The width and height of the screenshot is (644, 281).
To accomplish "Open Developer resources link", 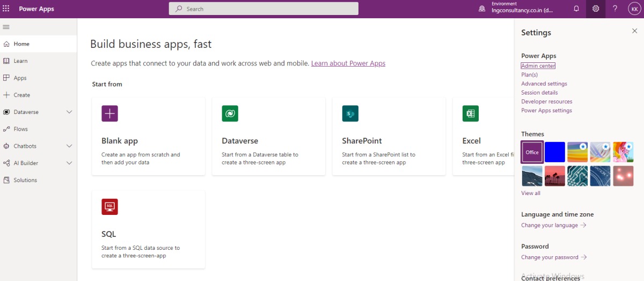I will [x=547, y=102].
